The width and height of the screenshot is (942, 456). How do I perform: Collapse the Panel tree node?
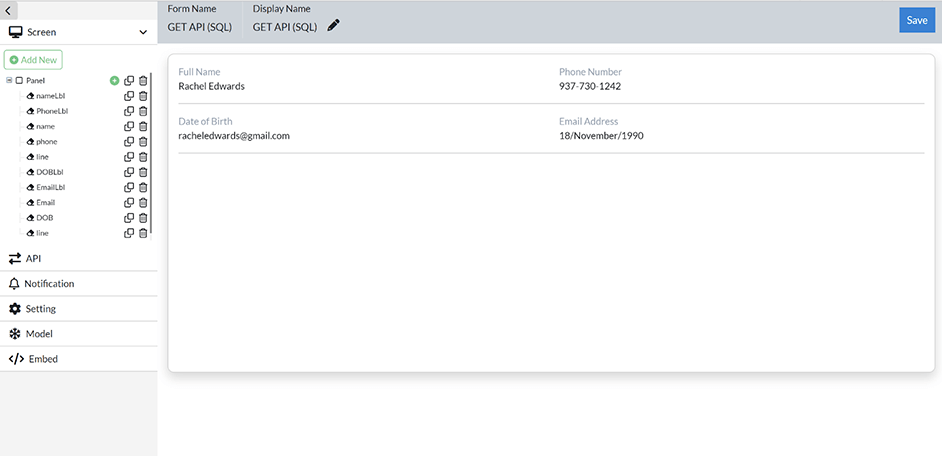click(x=9, y=80)
